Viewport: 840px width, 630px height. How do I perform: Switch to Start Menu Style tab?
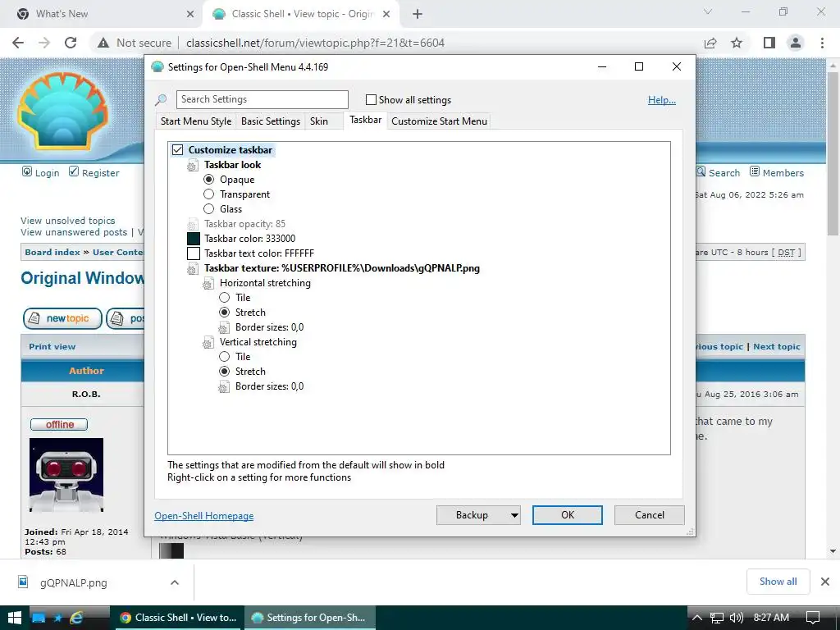coord(196,121)
